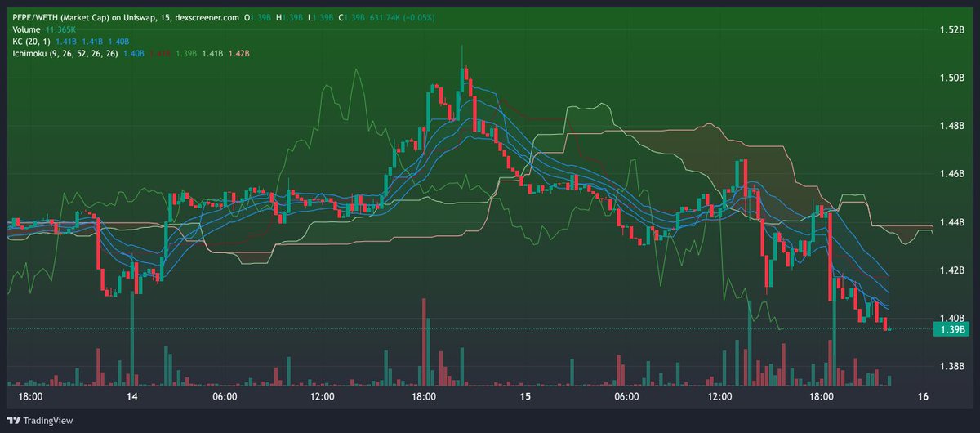980x433 pixels.
Task: Select the Volume indicator legend
Action: point(25,29)
